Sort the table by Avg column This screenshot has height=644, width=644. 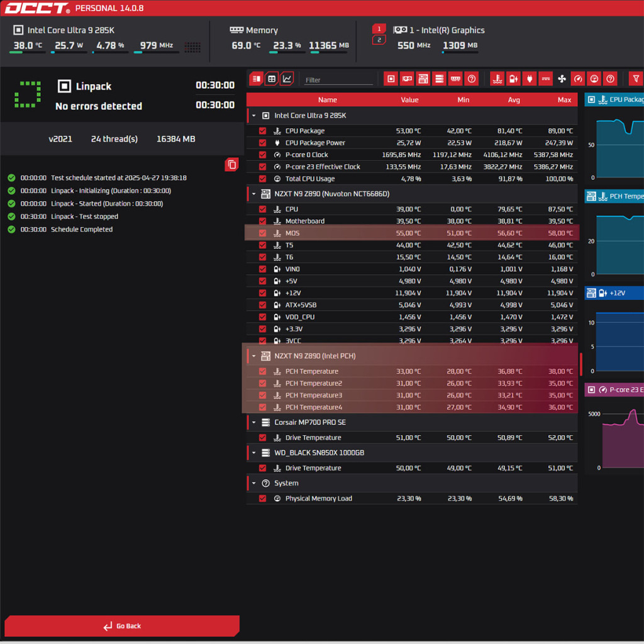coord(514,100)
